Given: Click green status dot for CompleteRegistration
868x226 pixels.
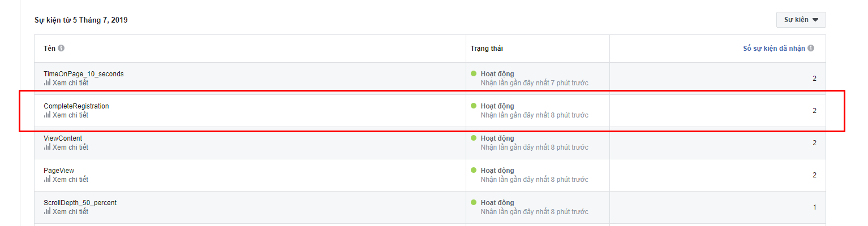Looking at the screenshot, I should [474, 106].
